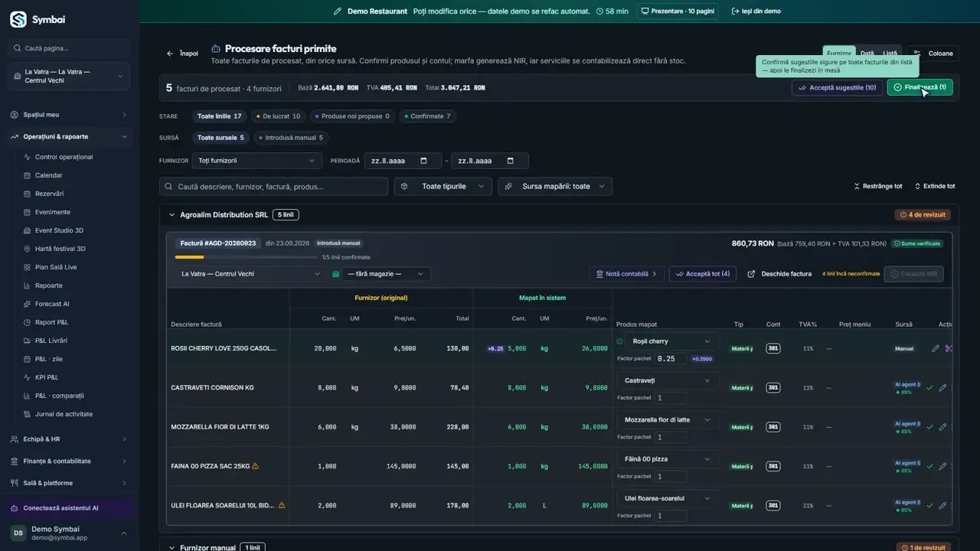Expand the 'Spațiul meu' sidebar section
Screen dimensions: 980x551
[x=69, y=115]
